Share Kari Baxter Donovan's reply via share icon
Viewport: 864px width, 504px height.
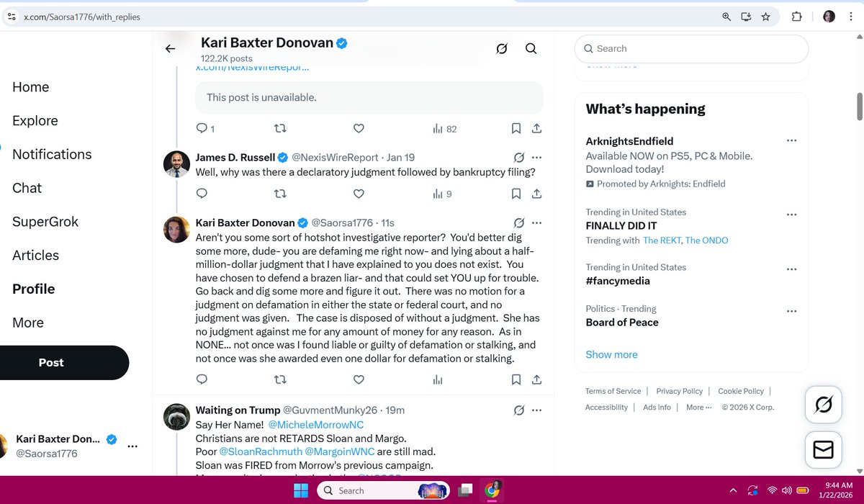(x=536, y=379)
